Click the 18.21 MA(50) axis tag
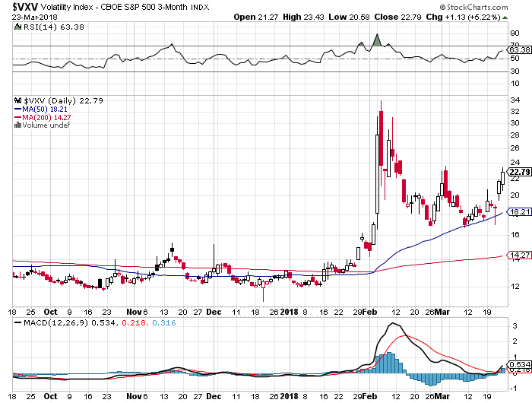 tap(519, 212)
